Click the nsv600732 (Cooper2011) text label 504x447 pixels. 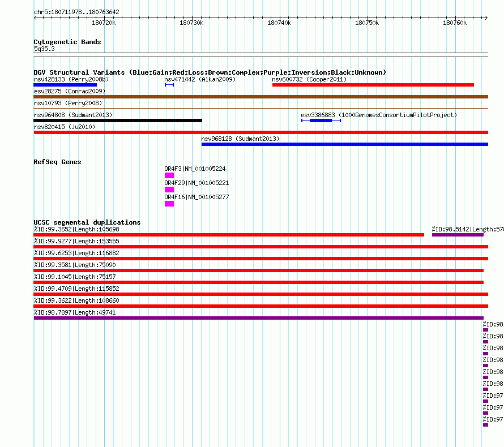point(309,79)
